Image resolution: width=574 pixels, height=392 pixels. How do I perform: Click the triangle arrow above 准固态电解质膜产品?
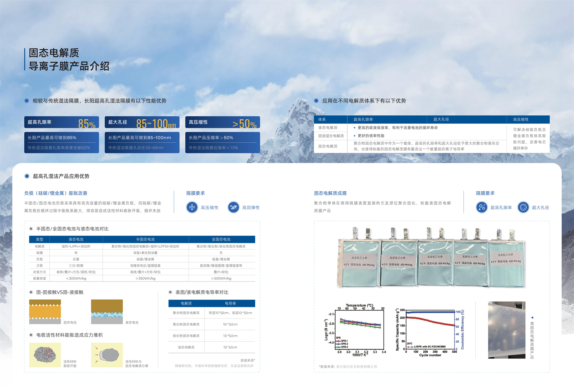(532, 318)
